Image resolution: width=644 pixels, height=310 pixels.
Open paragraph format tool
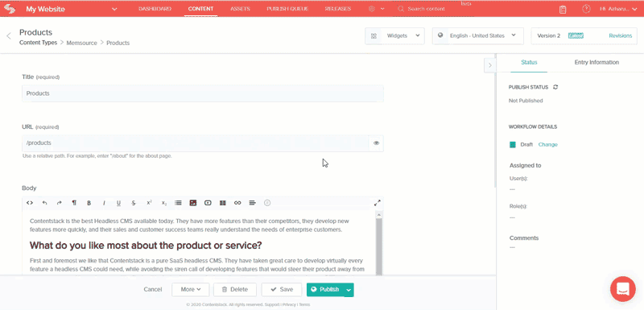pos(74,203)
